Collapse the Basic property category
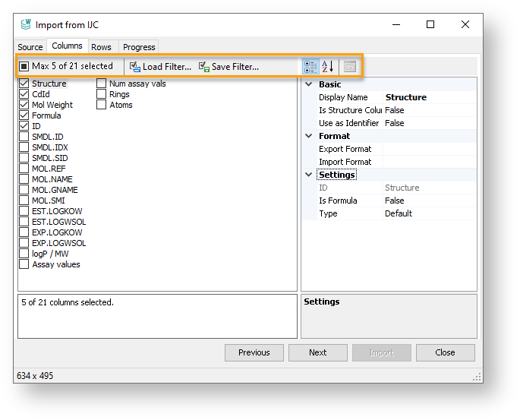Screen dimensions: 520x420 click(309, 84)
